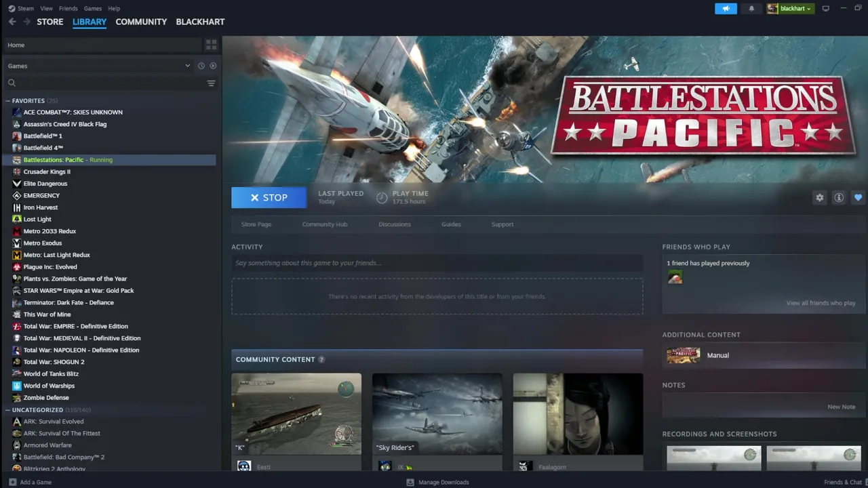Select Metro Exodus
The height and width of the screenshot is (488, 868).
coord(43,243)
